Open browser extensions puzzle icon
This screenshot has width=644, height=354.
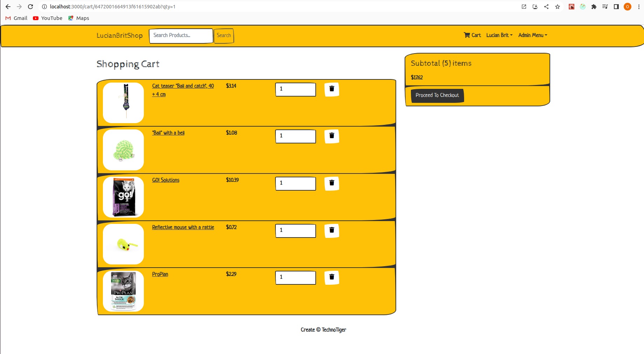point(594,7)
